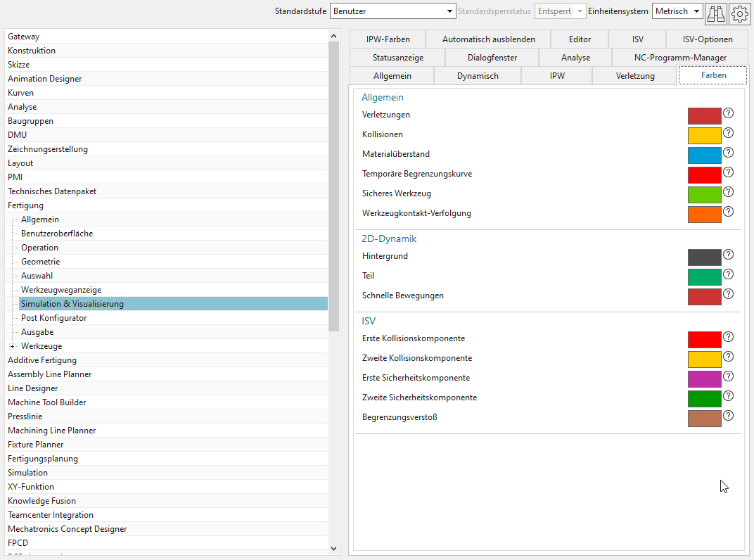The height and width of the screenshot is (560, 754).
Task: Select Knowledge Fusion category
Action: (167, 501)
